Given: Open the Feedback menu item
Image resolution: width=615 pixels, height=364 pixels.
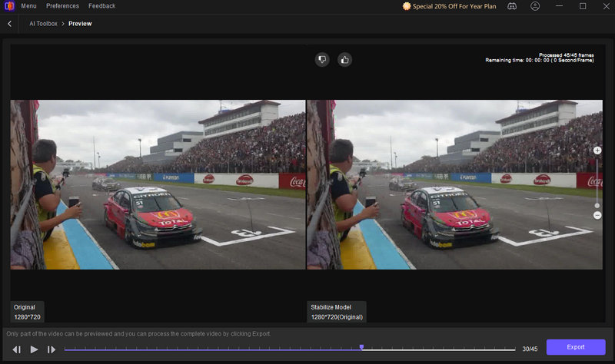Looking at the screenshot, I should pyautogui.click(x=101, y=6).
